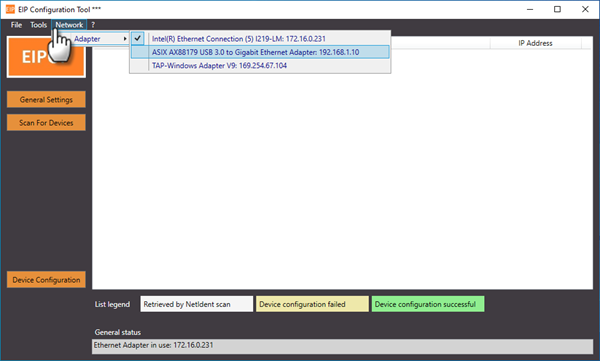600x361 pixels.
Task: Start Scan For Devices
Action: pyautogui.click(x=46, y=123)
